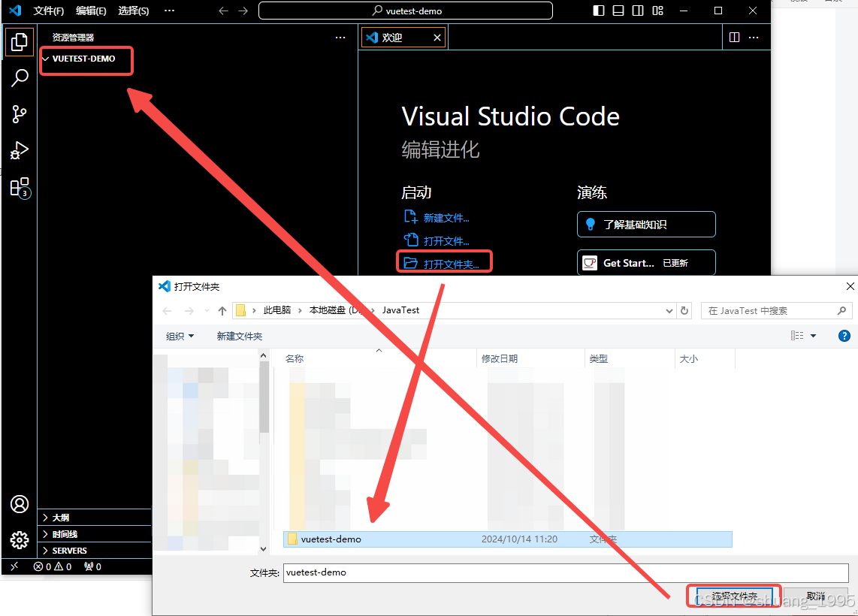The width and height of the screenshot is (858, 616).
Task: Open the Explorer view in activity bar
Action: (x=19, y=42)
